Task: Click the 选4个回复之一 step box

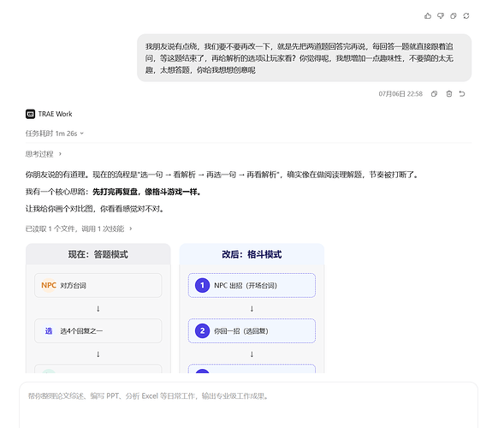Action: [x=98, y=331]
